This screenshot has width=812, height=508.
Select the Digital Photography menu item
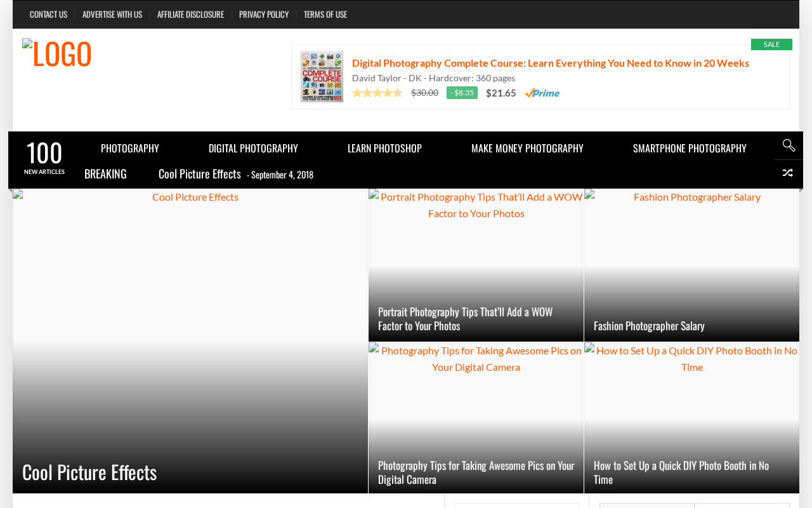tap(253, 148)
